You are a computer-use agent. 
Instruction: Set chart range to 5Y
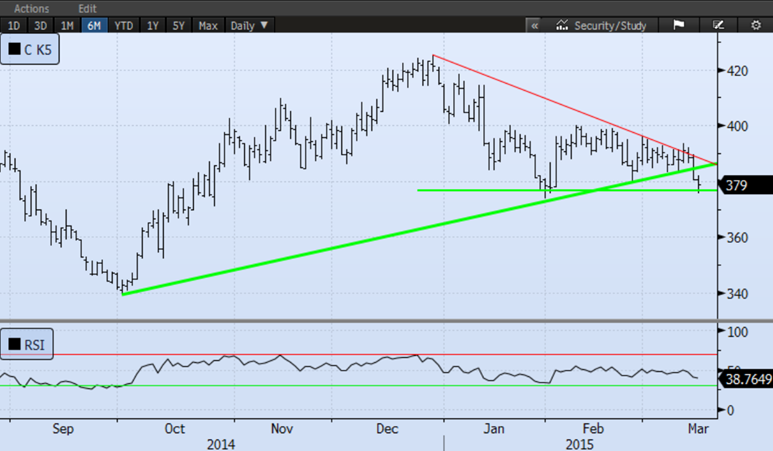pos(180,25)
